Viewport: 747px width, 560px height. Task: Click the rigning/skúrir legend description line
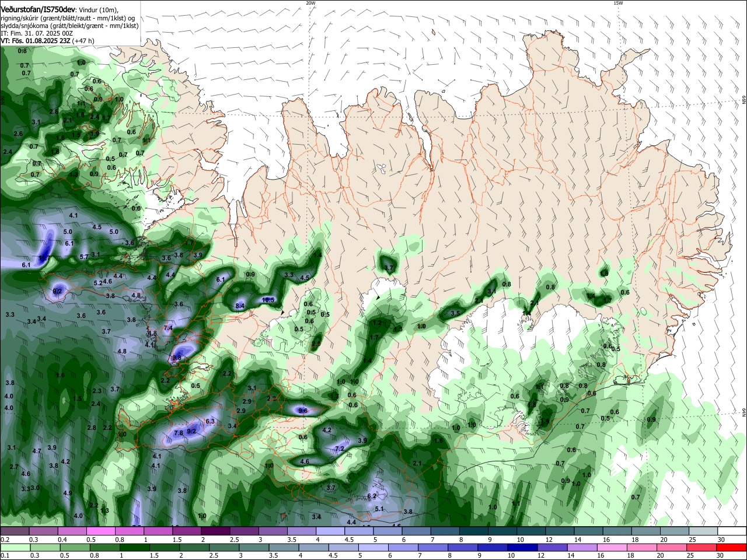[68, 18]
